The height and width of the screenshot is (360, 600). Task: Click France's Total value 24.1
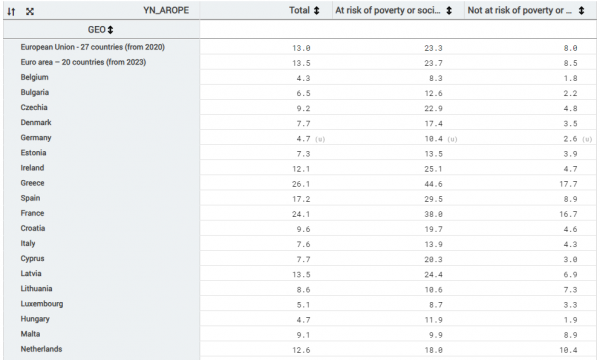(x=301, y=214)
